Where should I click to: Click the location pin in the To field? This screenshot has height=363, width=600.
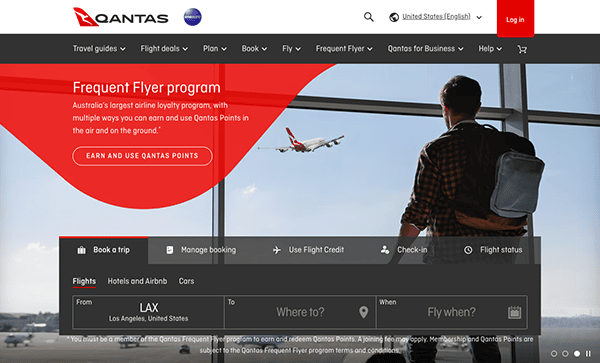[x=364, y=312]
